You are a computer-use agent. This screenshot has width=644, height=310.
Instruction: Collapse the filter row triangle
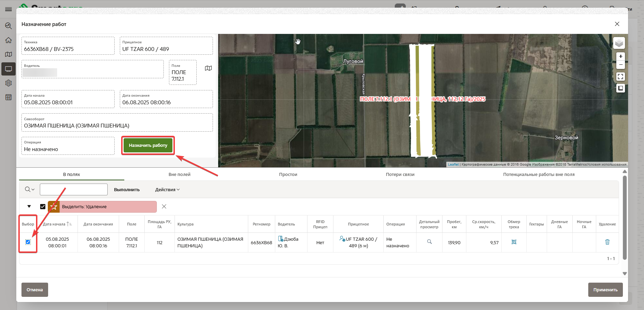29,206
